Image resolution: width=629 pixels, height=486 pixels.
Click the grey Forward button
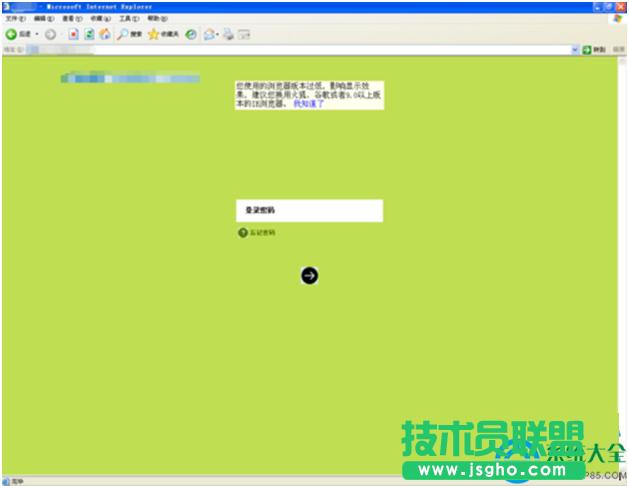(x=51, y=34)
